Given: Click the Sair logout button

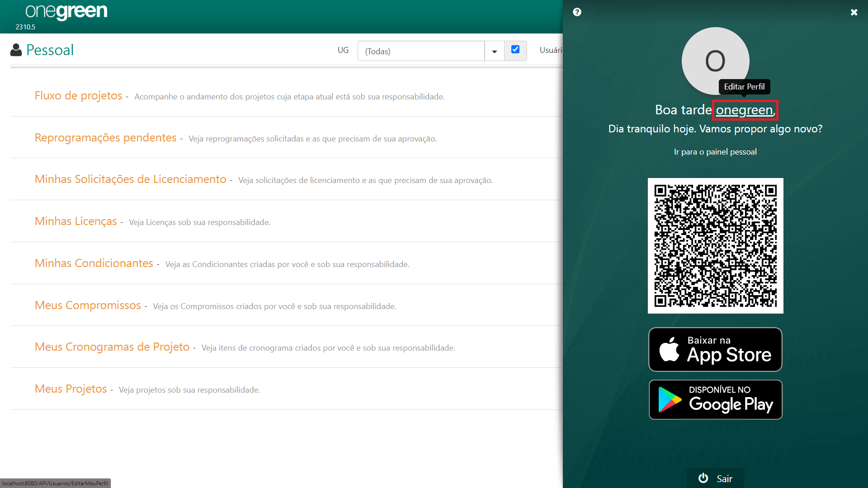Looking at the screenshot, I should coord(715,479).
